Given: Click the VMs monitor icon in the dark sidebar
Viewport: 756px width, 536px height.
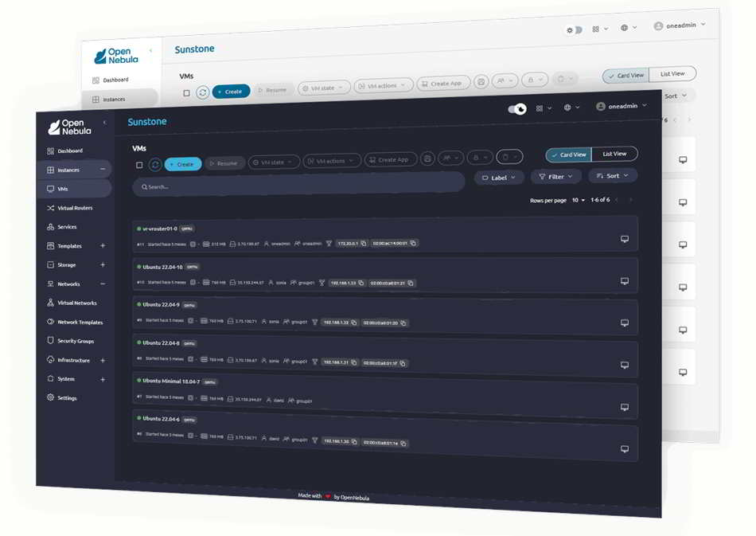Looking at the screenshot, I should 51,189.
